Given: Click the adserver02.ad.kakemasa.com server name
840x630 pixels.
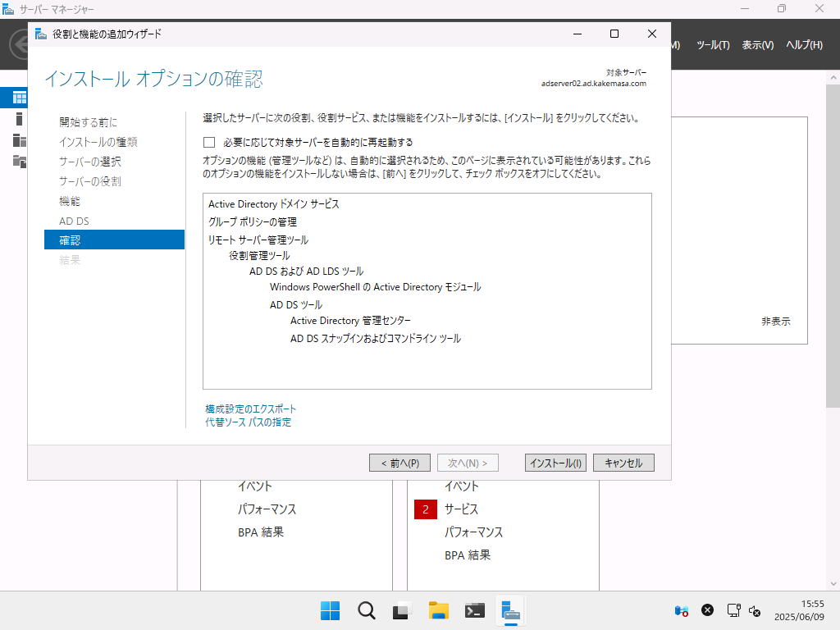Looking at the screenshot, I should [594, 84].
